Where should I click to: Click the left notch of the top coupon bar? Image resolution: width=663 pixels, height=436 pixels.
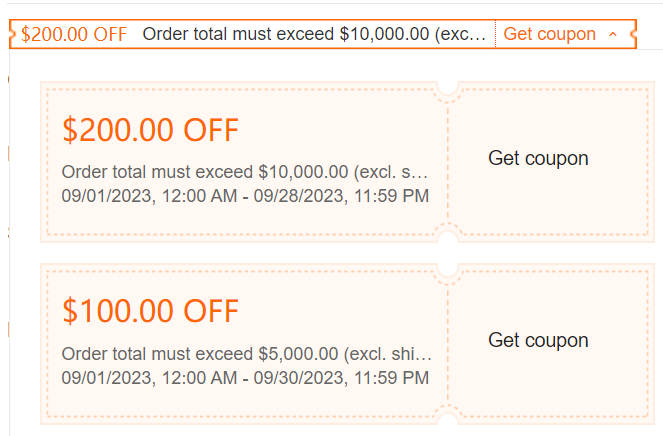11,34
